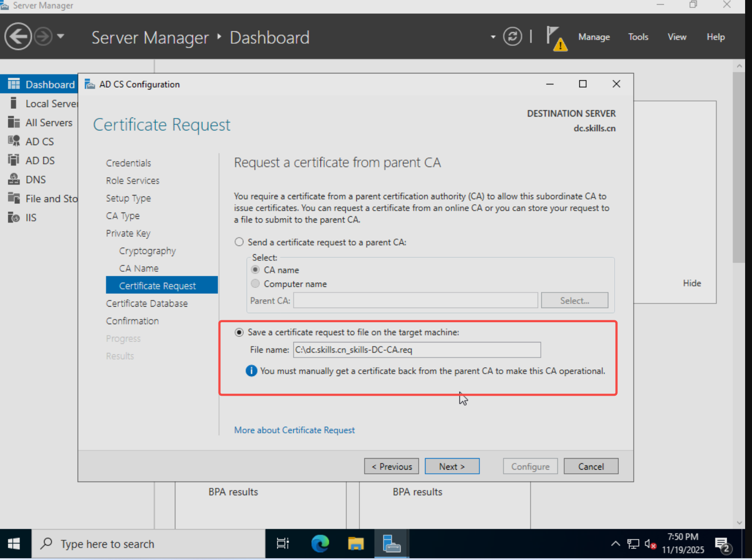The height and width of the screenshot is (560, 752).
Task: Open the Help menu
Action: click(x=715, y=37)
